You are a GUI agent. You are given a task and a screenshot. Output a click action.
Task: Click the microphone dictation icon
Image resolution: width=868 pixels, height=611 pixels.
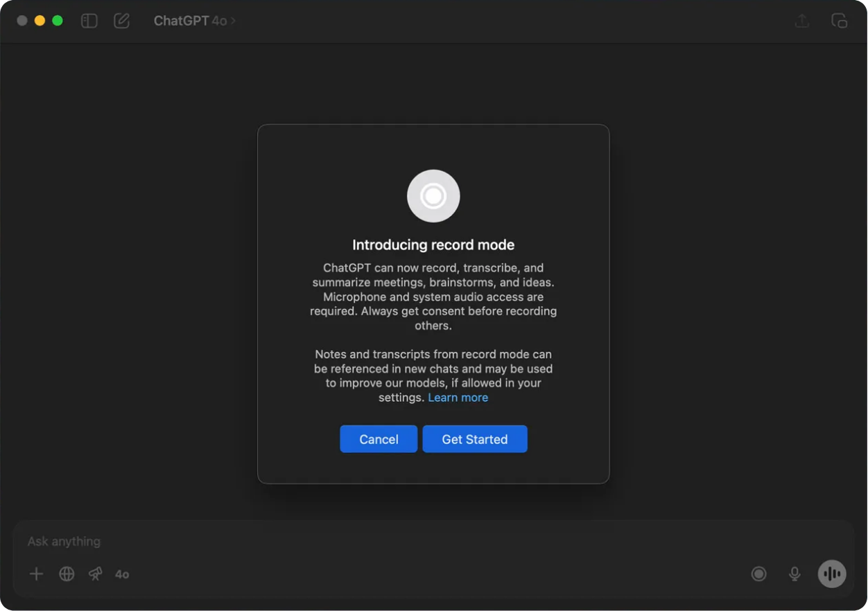point(795,574)
